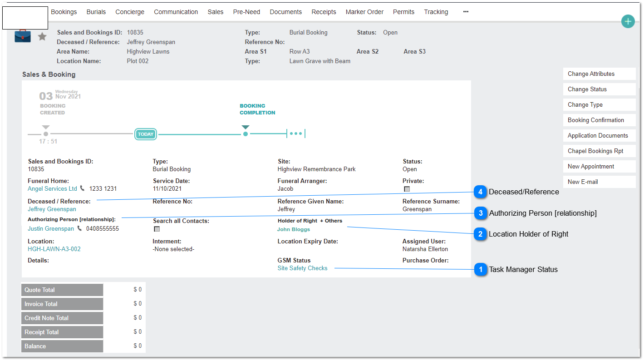Toggle the Private checkbox

tap(407, 189)
